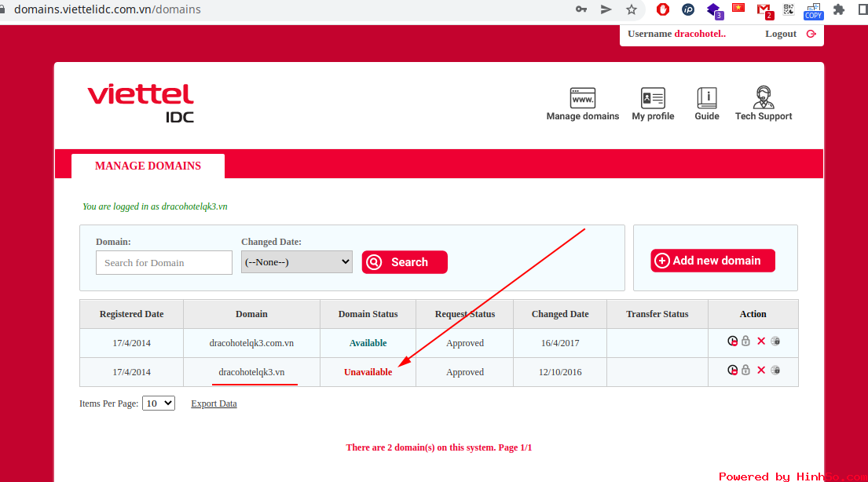Click the Changed Date column header

click(560, 314)
